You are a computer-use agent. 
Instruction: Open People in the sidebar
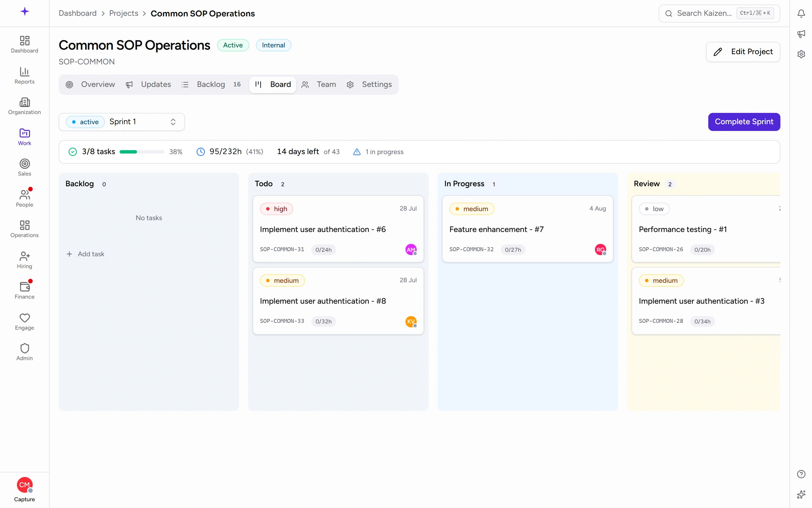coord(25,199)
